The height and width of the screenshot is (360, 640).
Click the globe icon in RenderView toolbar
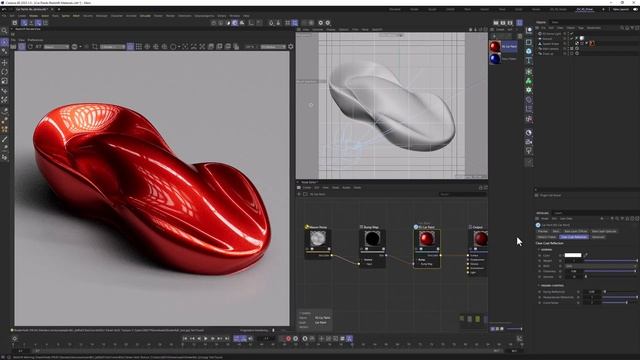(74, 47)
